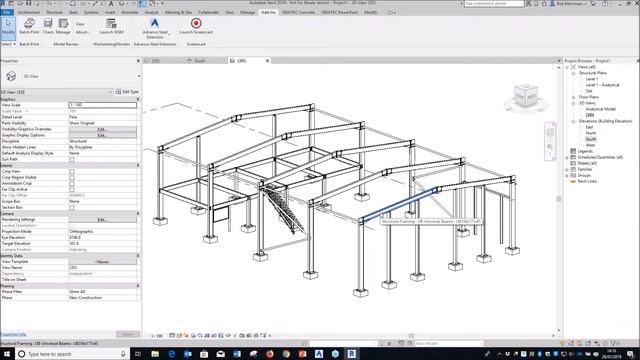Enable the Crop View checkbox
The height and width of the screenshot is (360, 640).
tap(72, 171)
